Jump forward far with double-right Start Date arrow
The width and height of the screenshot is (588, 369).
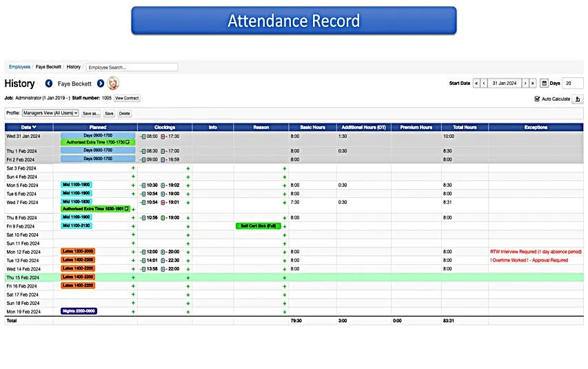pos(532,83)
